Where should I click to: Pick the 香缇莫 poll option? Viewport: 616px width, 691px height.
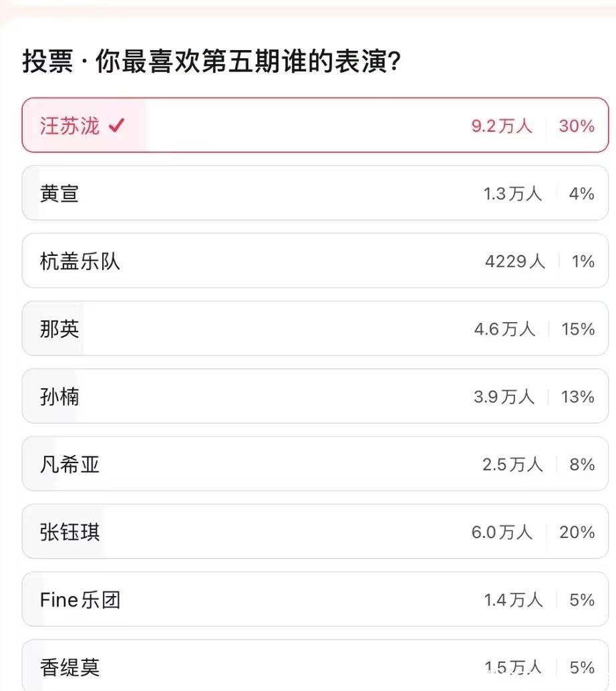pos(69,667)
